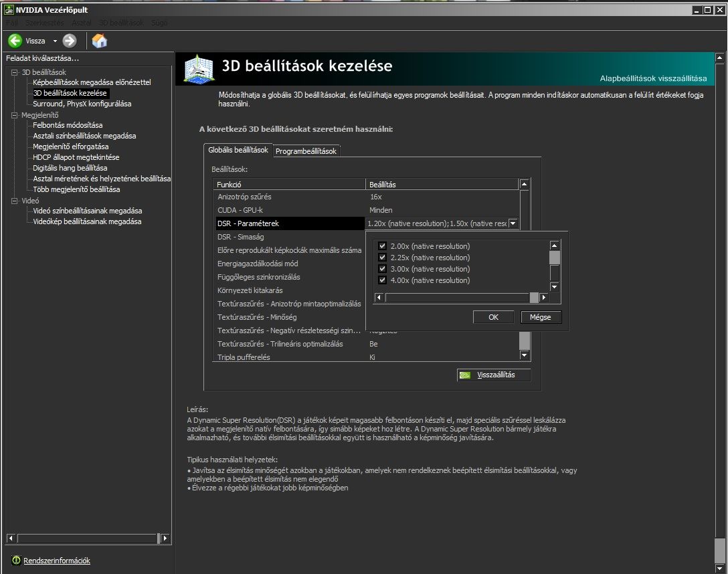Select Felbontás módosítása tree item
The image size is (728, 574).
(68, 125)
